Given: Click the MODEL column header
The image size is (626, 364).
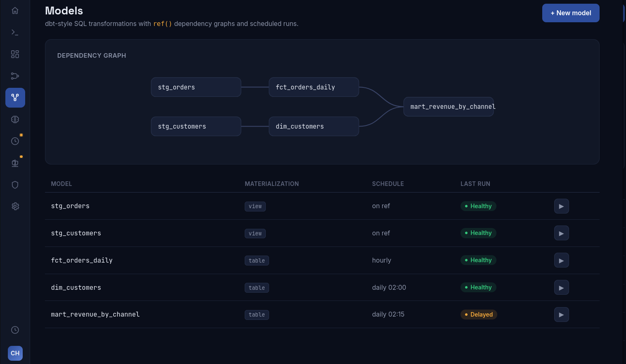Looking at the screenshot, I should tap(61, 184).
